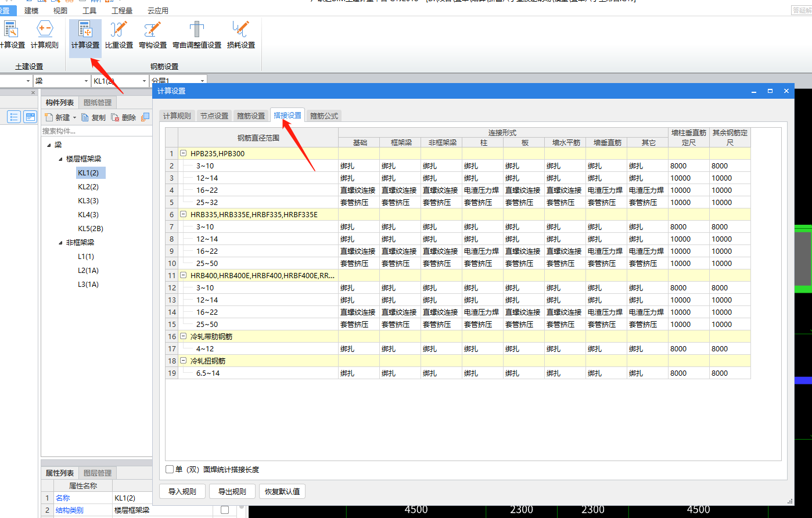Switch to the 节点设置 tab
The height and width of the screenshot is (518, 812).
[214, 116]
